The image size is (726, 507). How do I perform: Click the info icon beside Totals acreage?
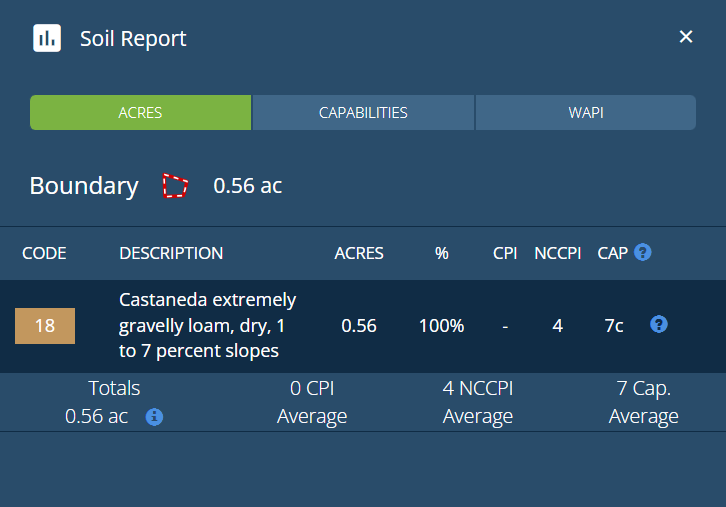pyautogui.click(x=154, y=417)
